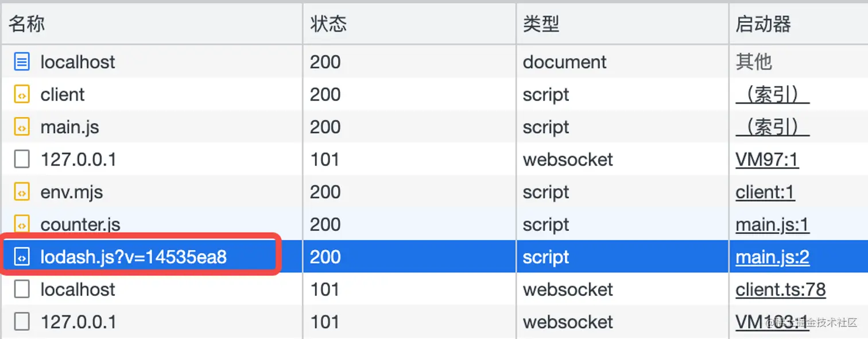Screen dimensions: 868x339
Task: Click the script type in the env.mjs row
Action: point(546,192)
